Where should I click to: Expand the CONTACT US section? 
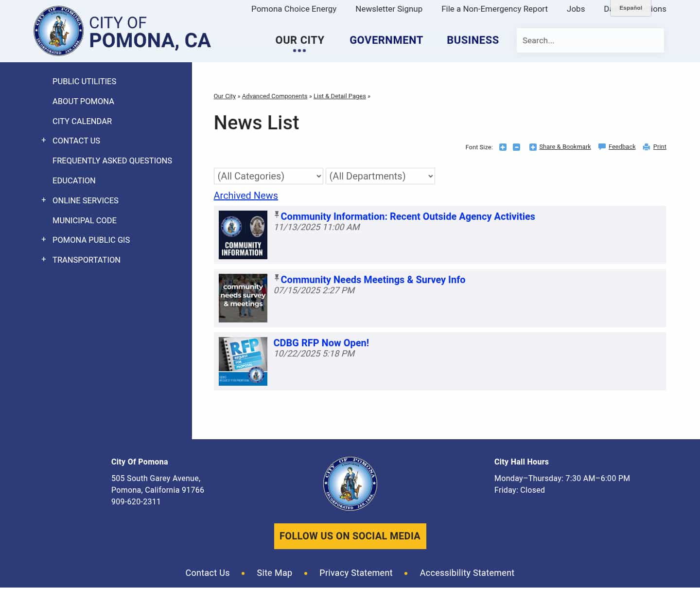coord(44,141)
